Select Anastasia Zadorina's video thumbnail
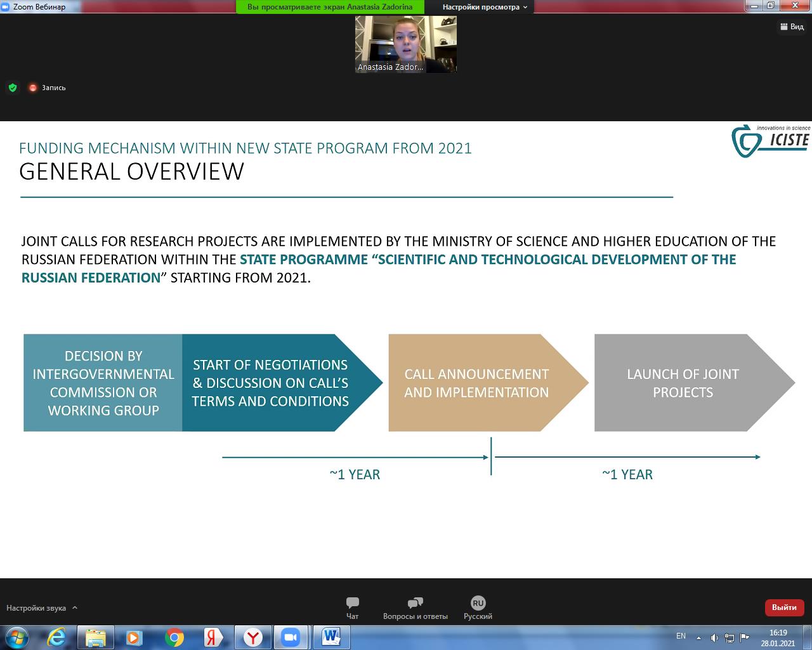This screenshot has width=812, height=650. click(x=405, y=44)
